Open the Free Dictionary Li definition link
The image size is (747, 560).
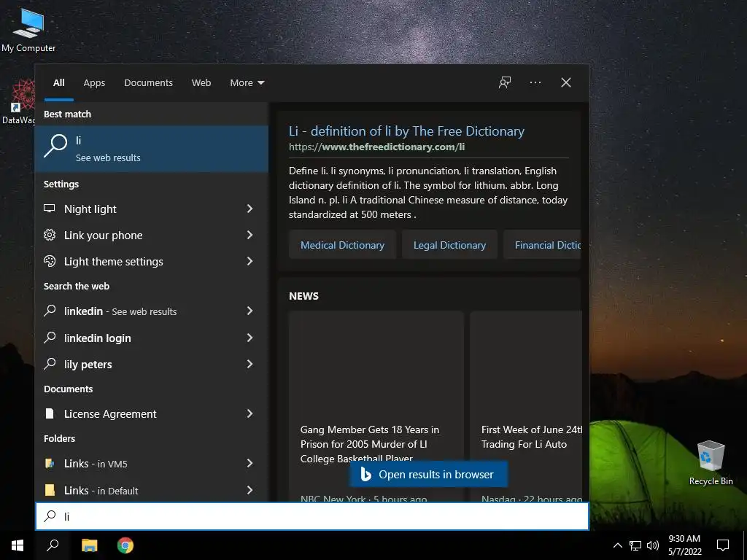(x=406, y=131)
